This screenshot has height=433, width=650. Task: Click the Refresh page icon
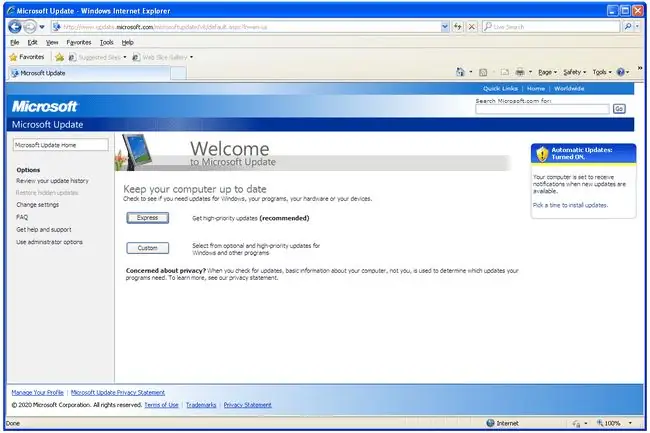(x=458, y=27)
